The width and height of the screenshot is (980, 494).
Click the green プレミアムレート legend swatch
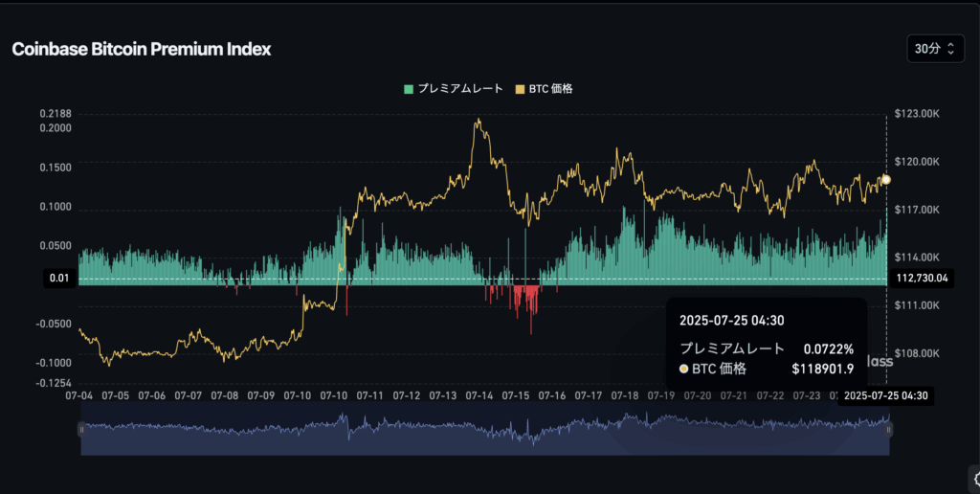[409, 89]
